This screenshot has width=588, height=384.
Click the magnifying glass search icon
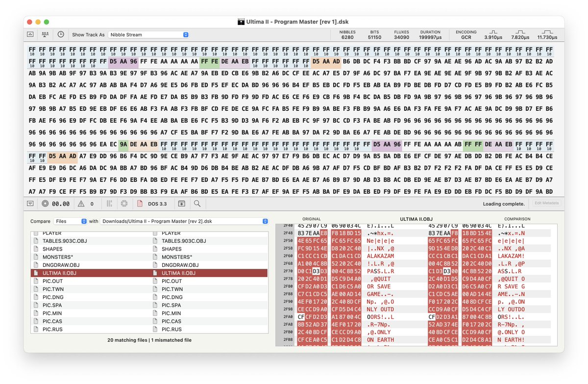tap(197, 204)
